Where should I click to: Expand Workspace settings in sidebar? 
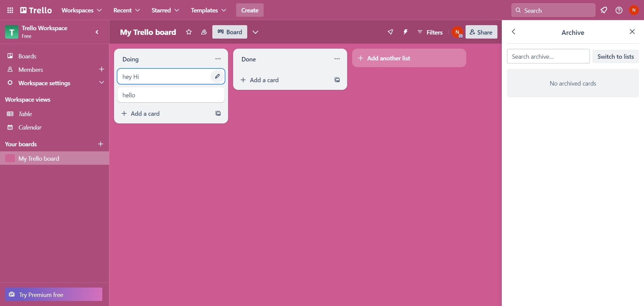101,83
